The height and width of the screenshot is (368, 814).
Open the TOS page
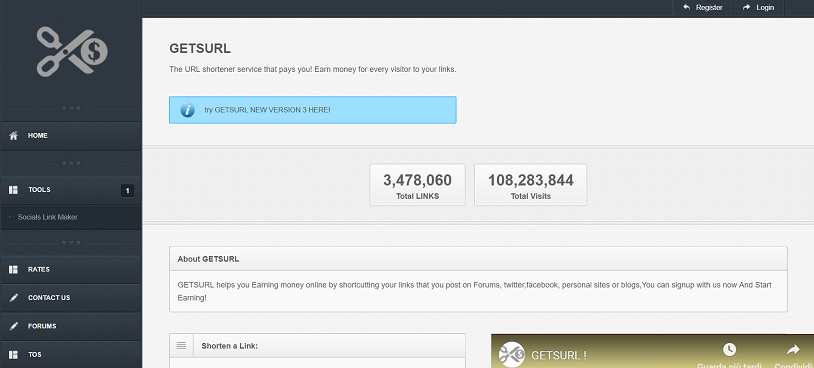[71, 355]
